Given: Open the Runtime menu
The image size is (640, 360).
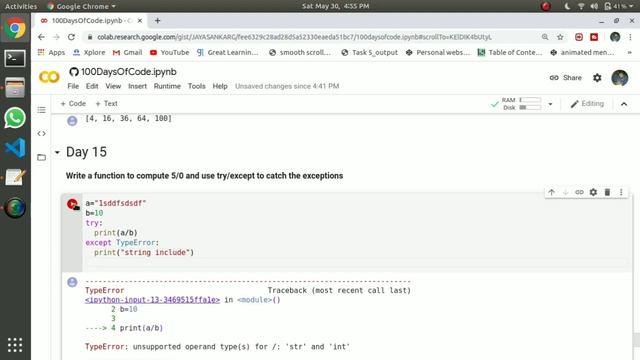Looking at the screenshot, I should pos(167,86).
